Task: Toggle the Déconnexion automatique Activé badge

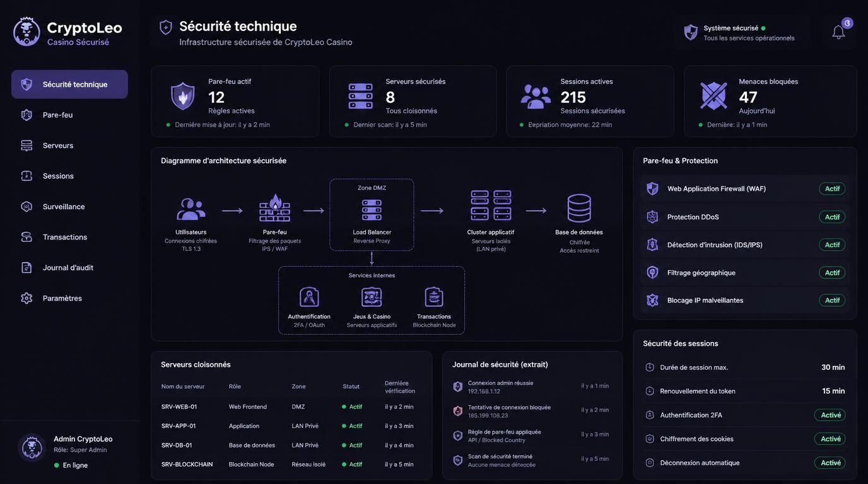Action: pos(830,463)
